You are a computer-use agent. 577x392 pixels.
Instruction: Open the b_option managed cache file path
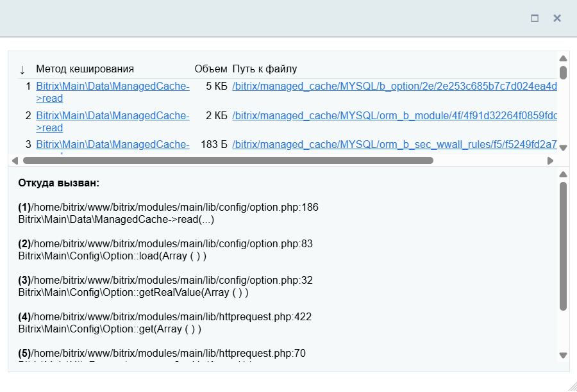pyautogui.click(x=394, y=86)
